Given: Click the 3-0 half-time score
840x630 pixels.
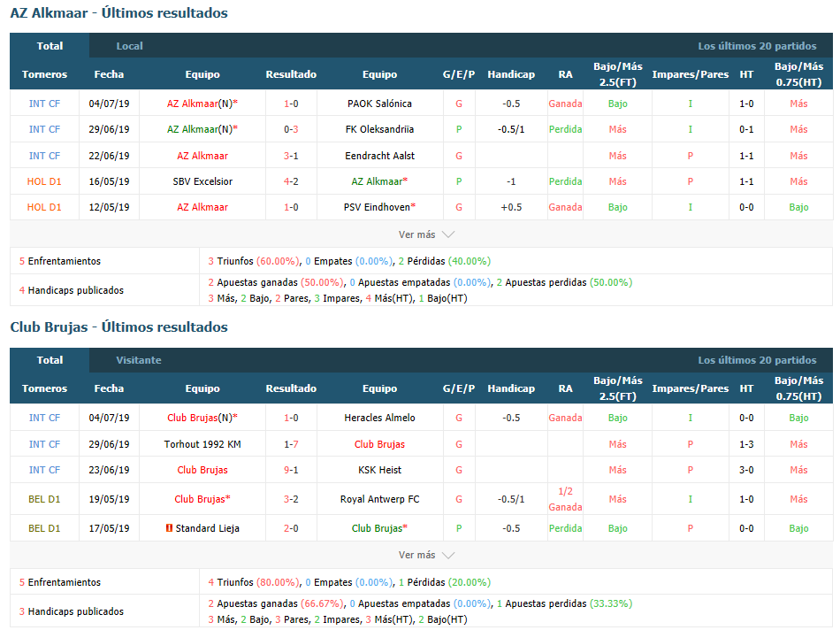Looking at the screenshot, I should pos(746,470).
